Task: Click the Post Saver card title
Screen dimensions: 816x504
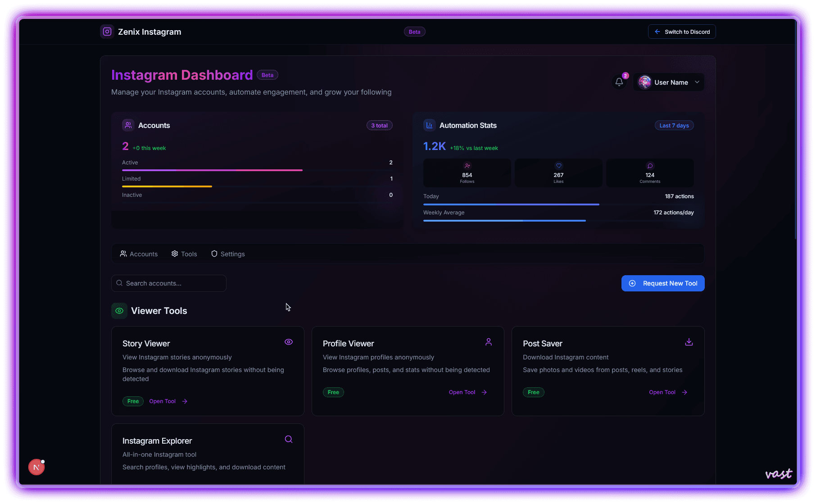Action: click(x=543, y=344)
